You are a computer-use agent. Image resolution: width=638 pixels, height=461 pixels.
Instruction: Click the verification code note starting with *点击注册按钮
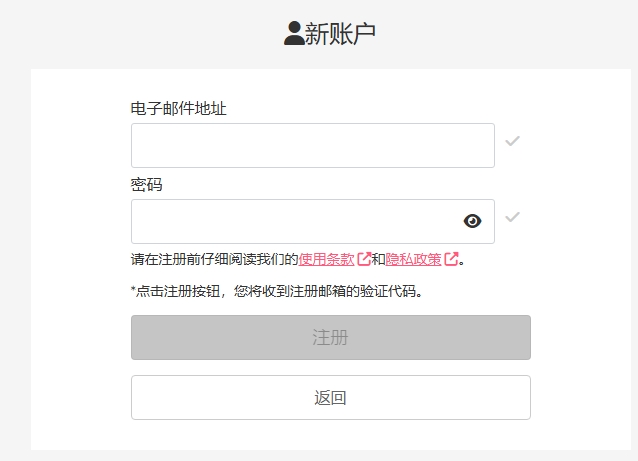pos(277,291)
